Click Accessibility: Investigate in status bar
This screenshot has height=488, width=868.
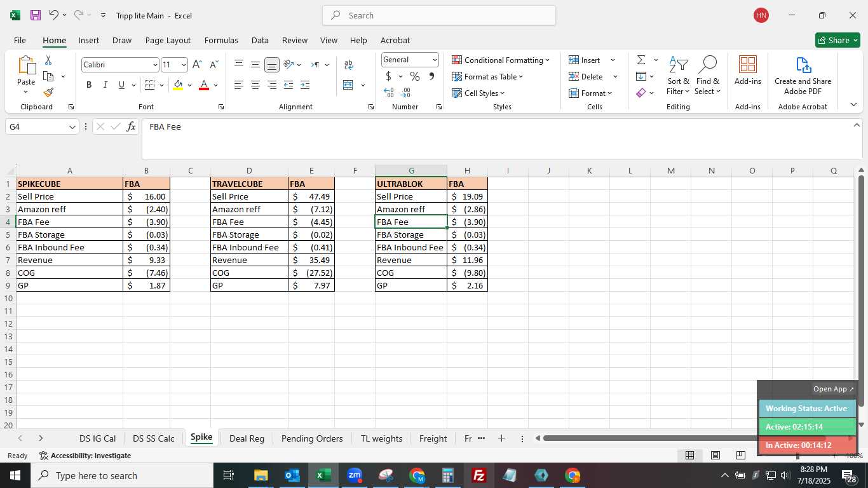tap(85, 456)
